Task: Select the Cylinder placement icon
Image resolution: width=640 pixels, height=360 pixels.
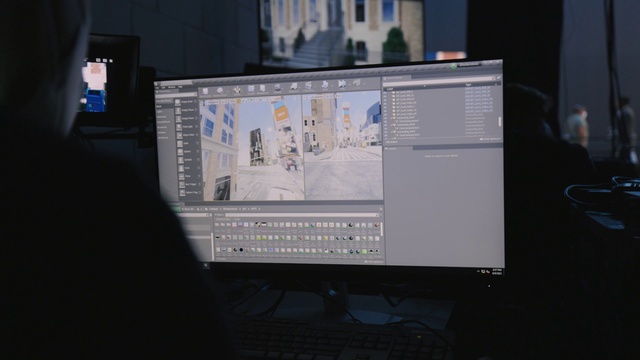Action: coord(181,160)
